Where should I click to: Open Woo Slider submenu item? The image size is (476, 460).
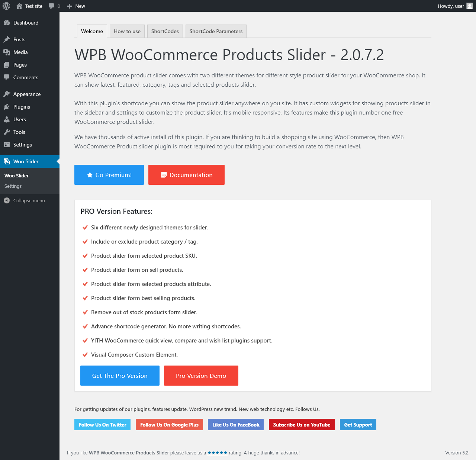click(16, 176)
